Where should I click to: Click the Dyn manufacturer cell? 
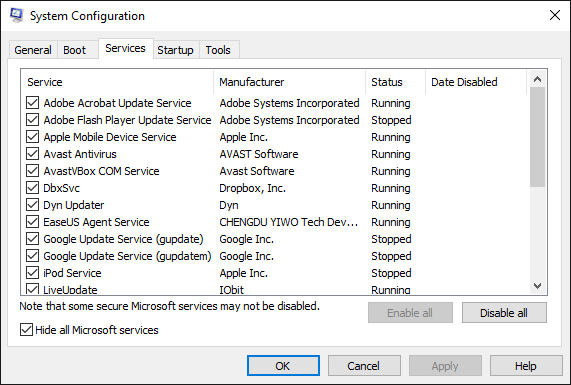229,205
